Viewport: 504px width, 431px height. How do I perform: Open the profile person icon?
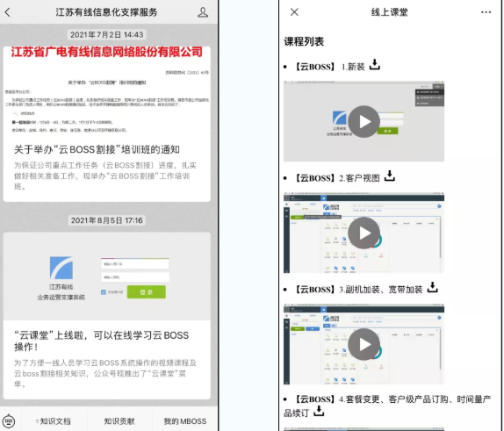tap(203, 12)
